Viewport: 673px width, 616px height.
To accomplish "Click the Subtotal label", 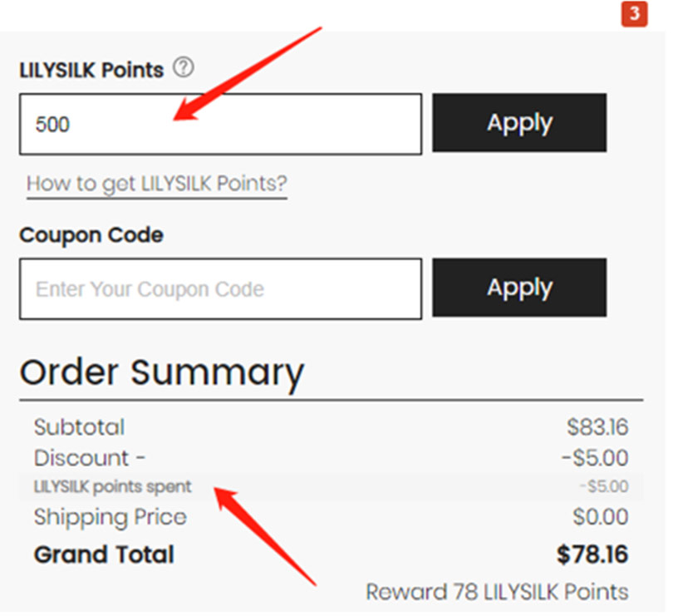I will (x=80, y=427).
